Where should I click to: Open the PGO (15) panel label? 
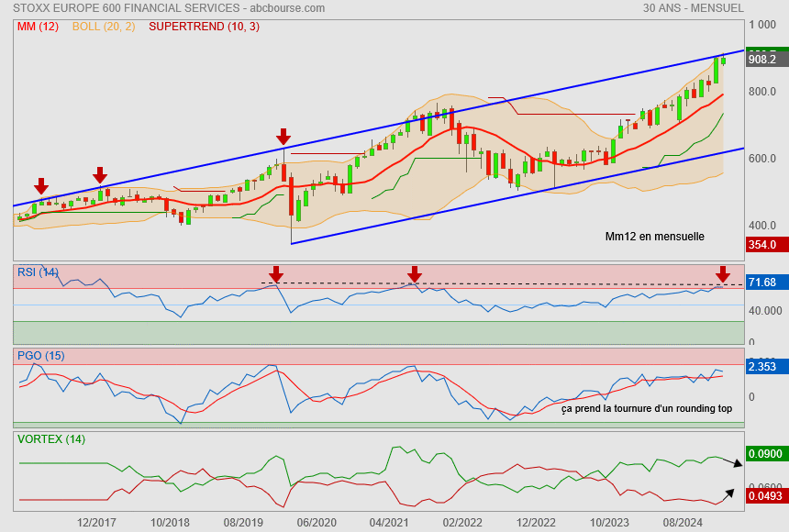[40, 355]
